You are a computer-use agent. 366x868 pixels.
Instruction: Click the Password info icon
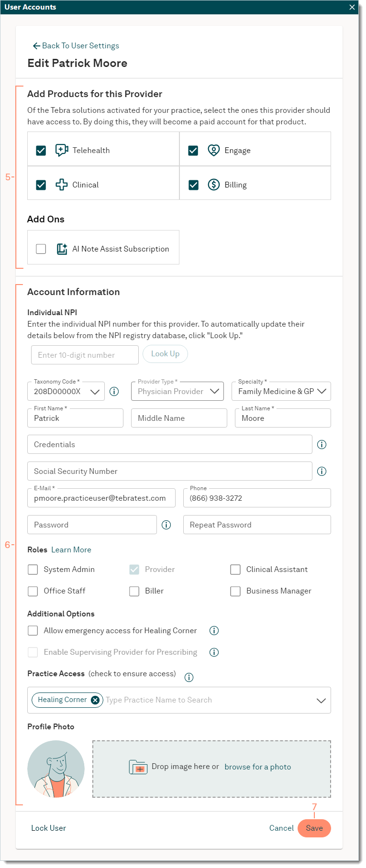[x=166, y=525]
